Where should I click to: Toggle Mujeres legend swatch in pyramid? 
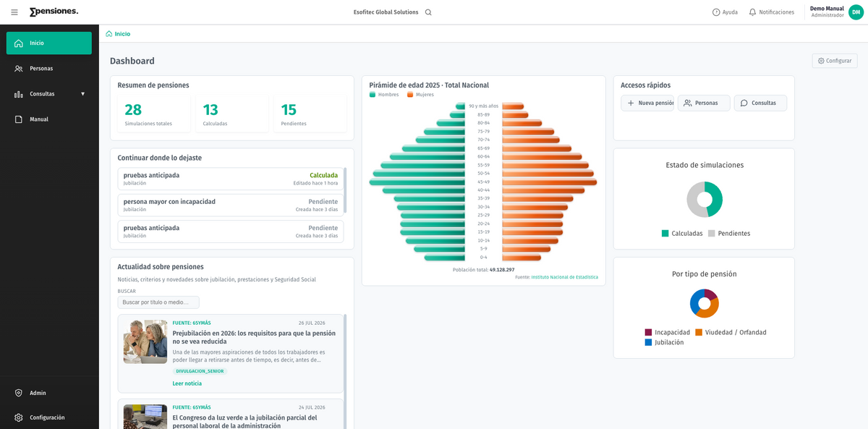pos(410,95)
